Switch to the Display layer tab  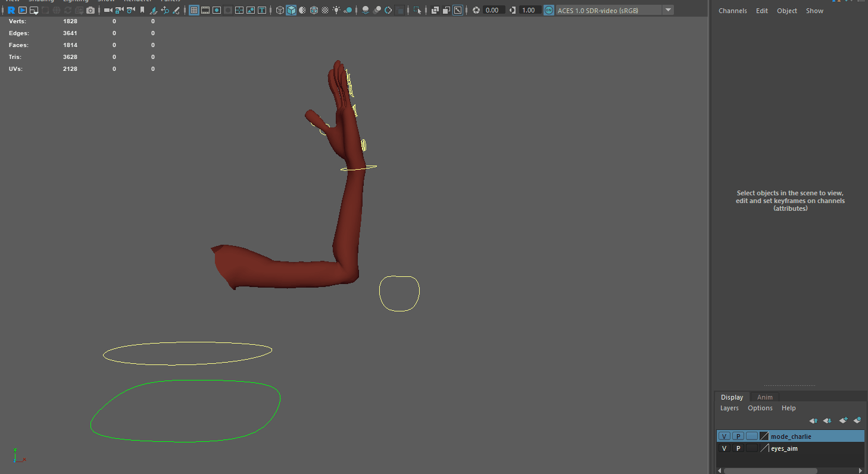[x=732, y=397]
